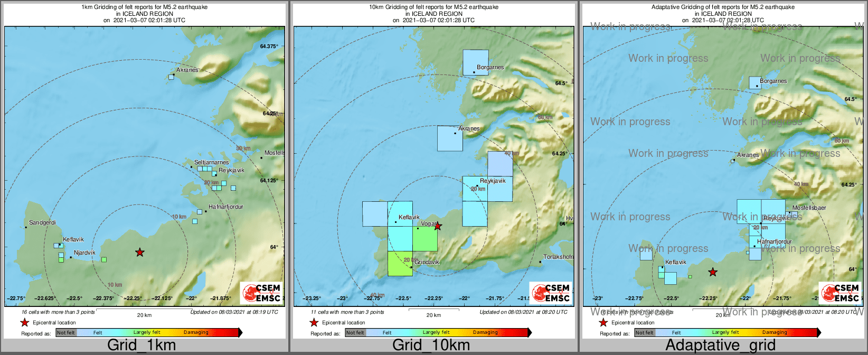Click the small cell at Akranes on the Grid_1km map
868x355 pixels.
(171, 77)
